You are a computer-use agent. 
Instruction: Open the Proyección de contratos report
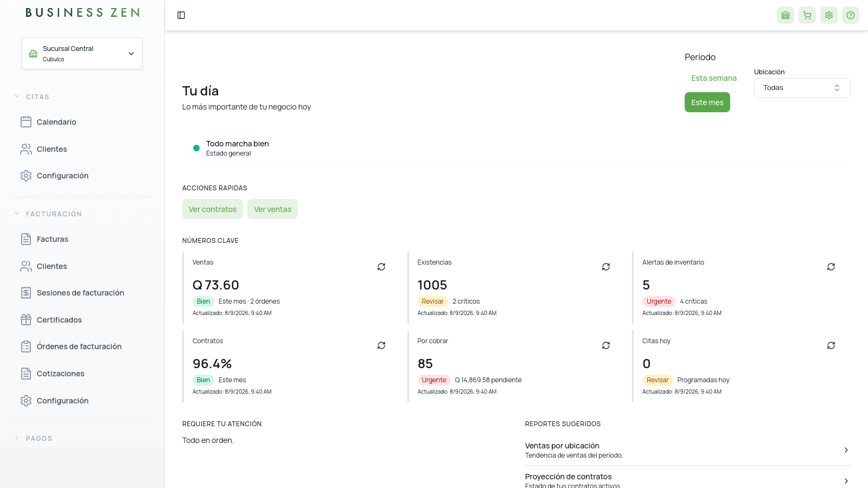[687, 480]
